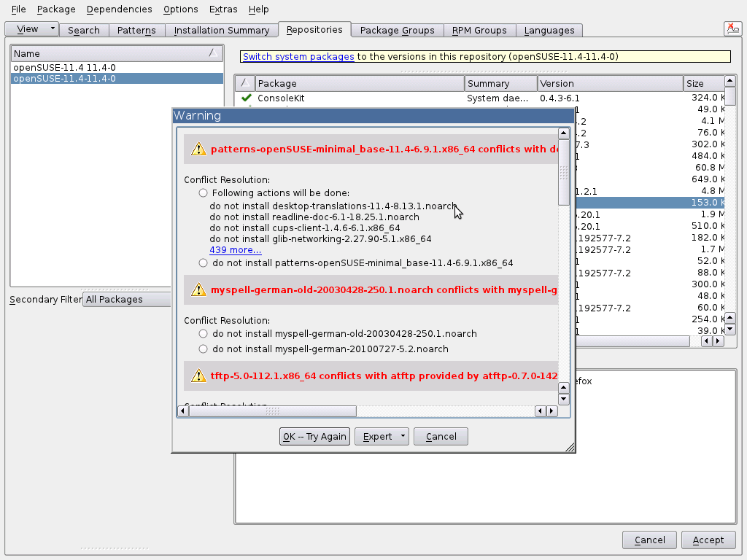747x560 pixels.
Task: Click the Warning dialog resize grip corner
Action: coord(570,447)
